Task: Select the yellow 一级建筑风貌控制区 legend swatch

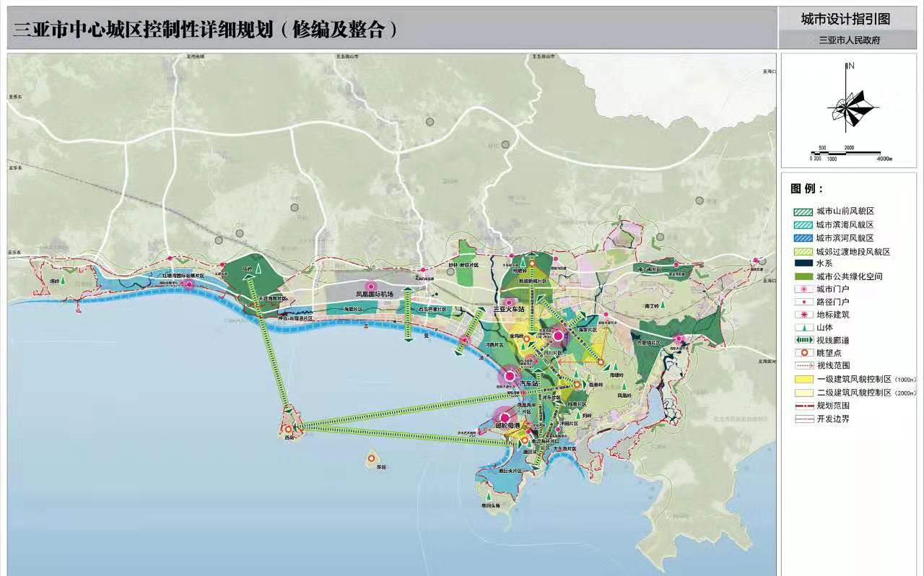Action: point(803,379)
